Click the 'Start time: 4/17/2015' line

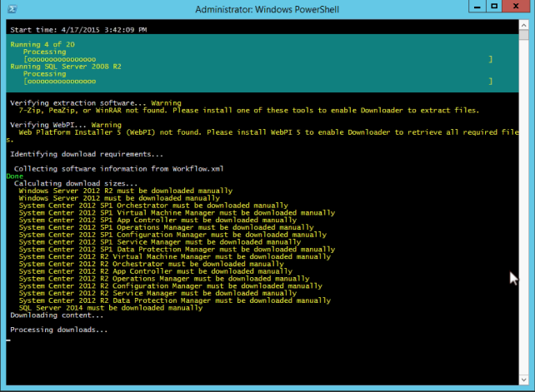pyautogui.click(x=78, y=30)
